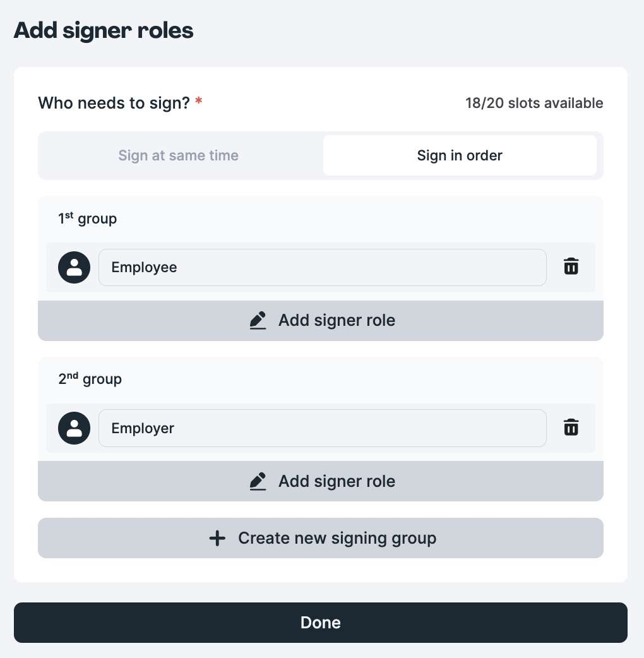
Task: Click the 18/20 slots available counter
Action: (x=534, y=103)
